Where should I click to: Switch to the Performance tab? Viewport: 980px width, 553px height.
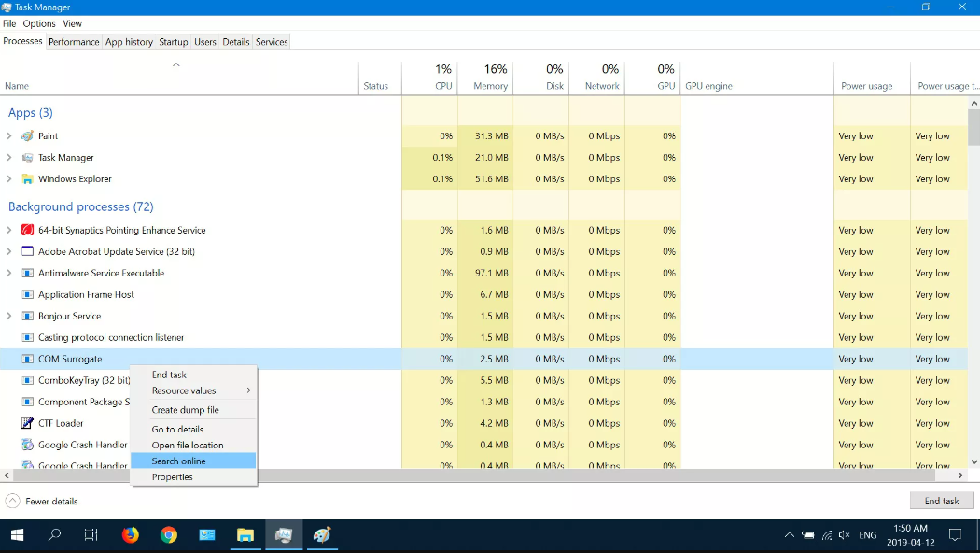[x=74, y=42]
